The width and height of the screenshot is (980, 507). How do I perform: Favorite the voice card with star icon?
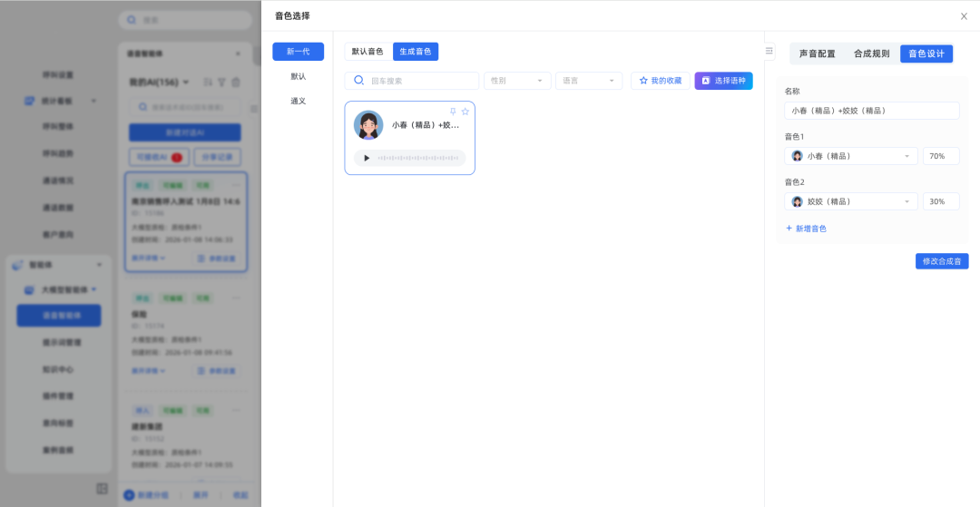pos(465,112)
